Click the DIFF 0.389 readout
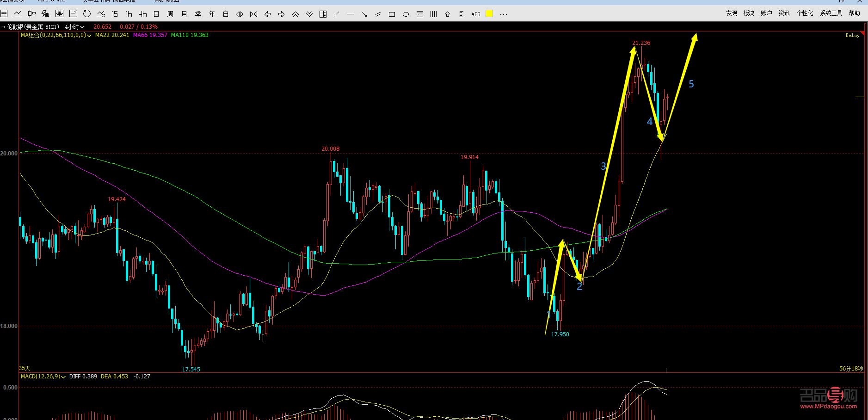The image size is (868, 420). point(83,377)
